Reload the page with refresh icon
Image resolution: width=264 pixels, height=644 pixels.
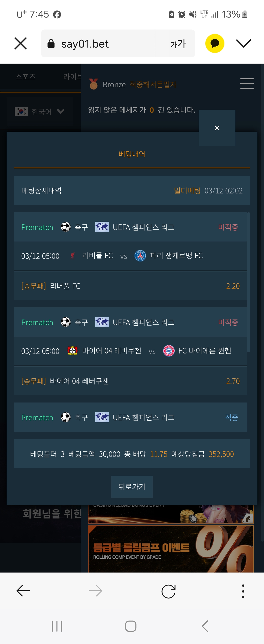click(x=168, y=592)
